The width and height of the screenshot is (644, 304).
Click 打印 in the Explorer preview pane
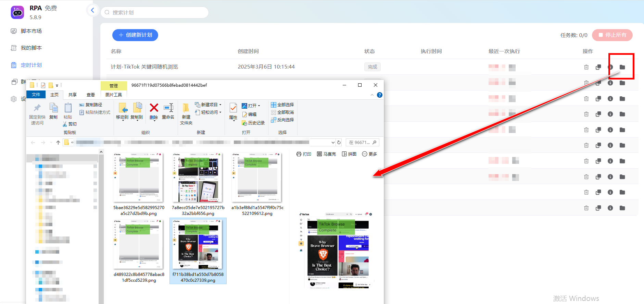[x=304, y=154]
